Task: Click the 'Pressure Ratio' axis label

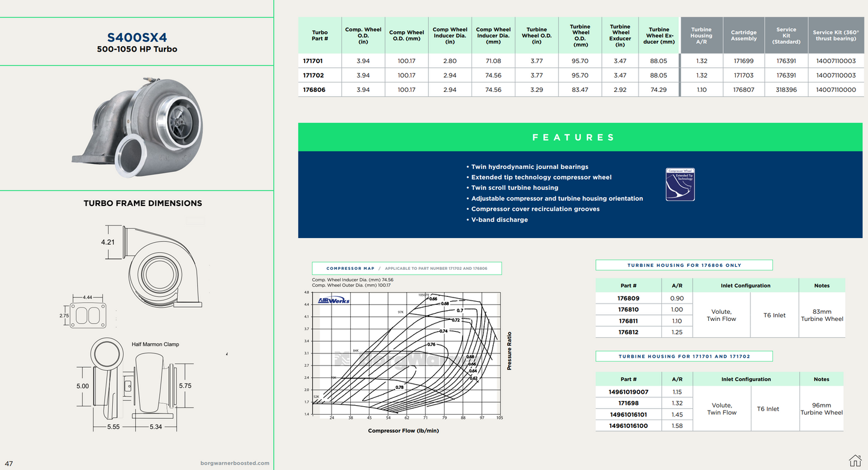Action: (509, 350)
